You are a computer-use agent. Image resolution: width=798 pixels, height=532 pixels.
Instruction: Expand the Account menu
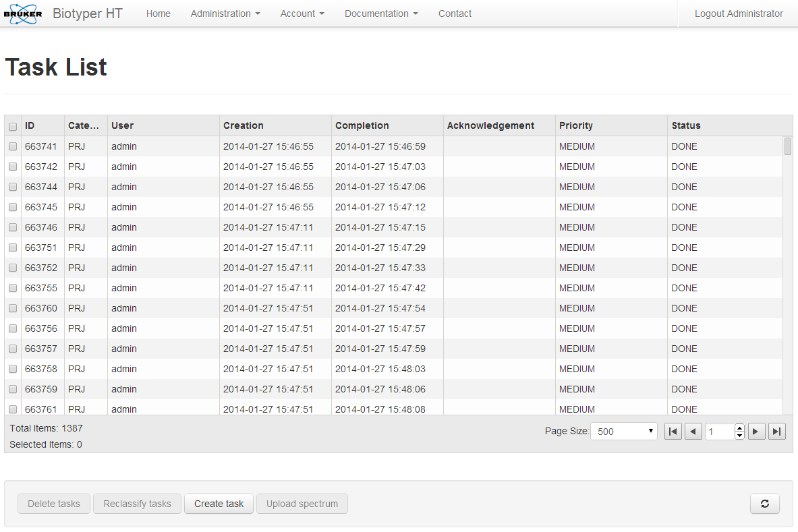pos(302,13)
